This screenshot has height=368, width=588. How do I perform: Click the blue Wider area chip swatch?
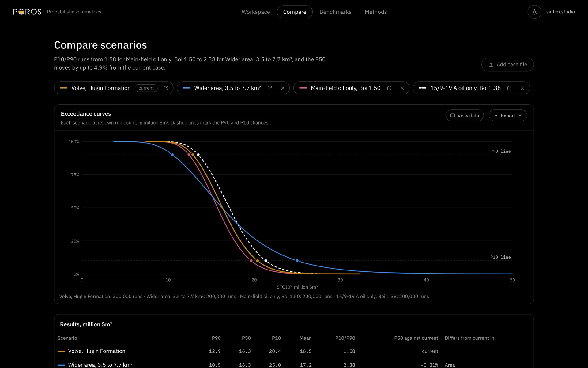(187, 88)
